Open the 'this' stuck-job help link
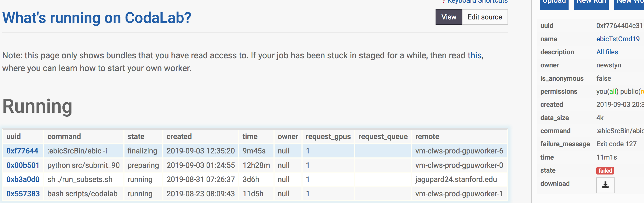This screenshot has width=644, height=203. tap(474, 55)
